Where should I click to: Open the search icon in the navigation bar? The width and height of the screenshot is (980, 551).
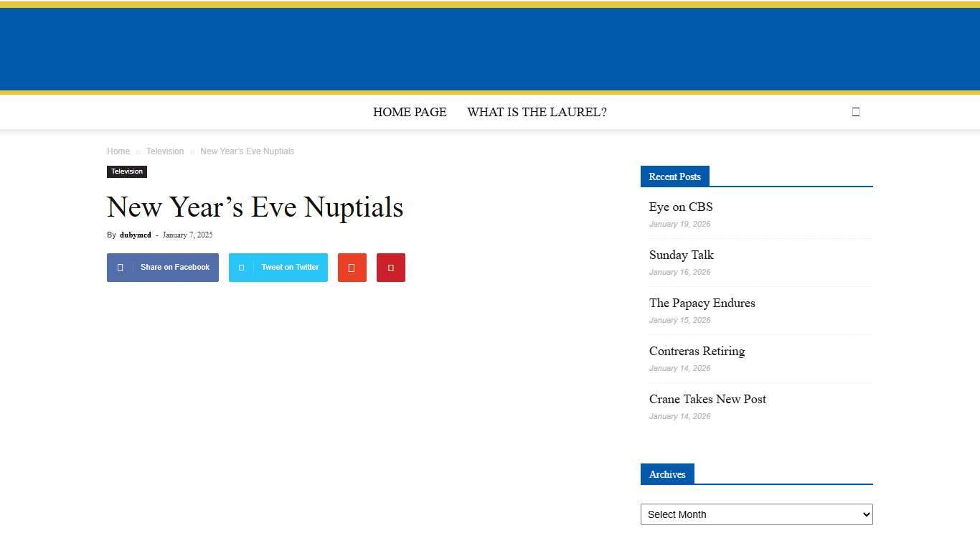tap(855, 111)
